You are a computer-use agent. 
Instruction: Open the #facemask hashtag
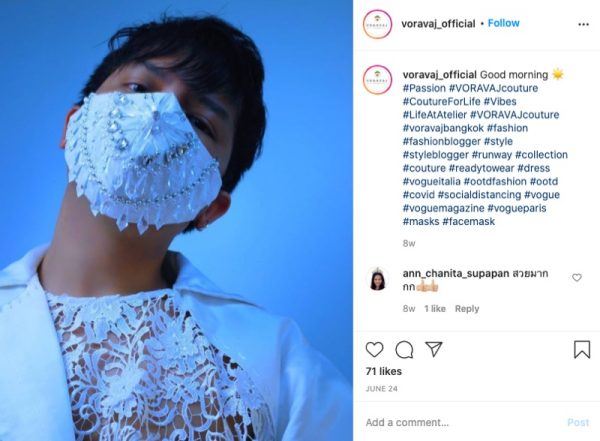pos(469,221)
